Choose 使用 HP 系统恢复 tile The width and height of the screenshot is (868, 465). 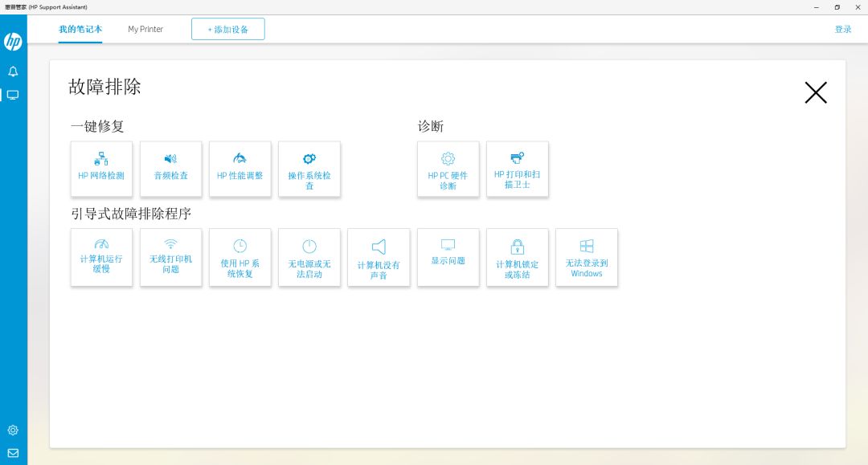[x=240, y=257]
